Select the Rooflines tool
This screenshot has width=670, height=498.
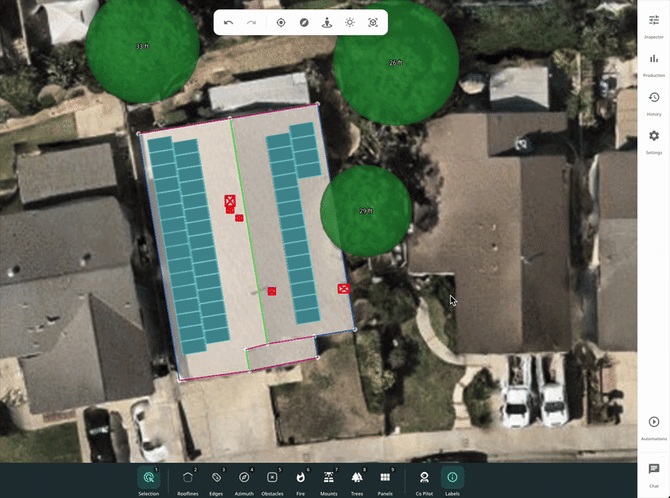[188, 481]
